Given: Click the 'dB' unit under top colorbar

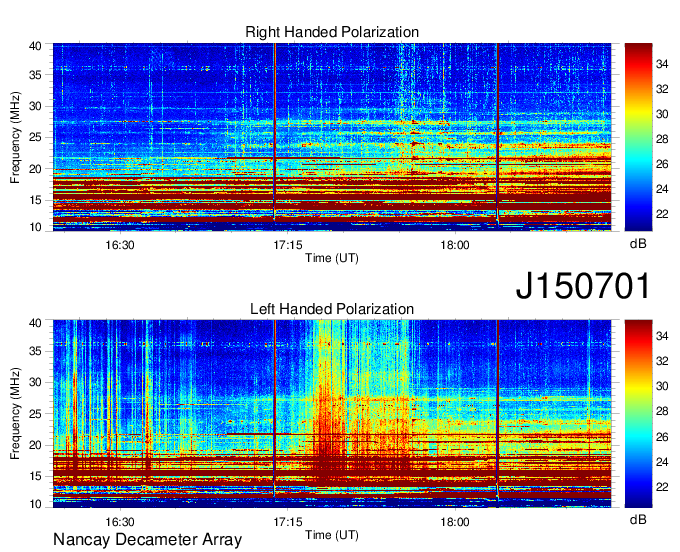Looking at the screenshot, I should coord(638,244).
